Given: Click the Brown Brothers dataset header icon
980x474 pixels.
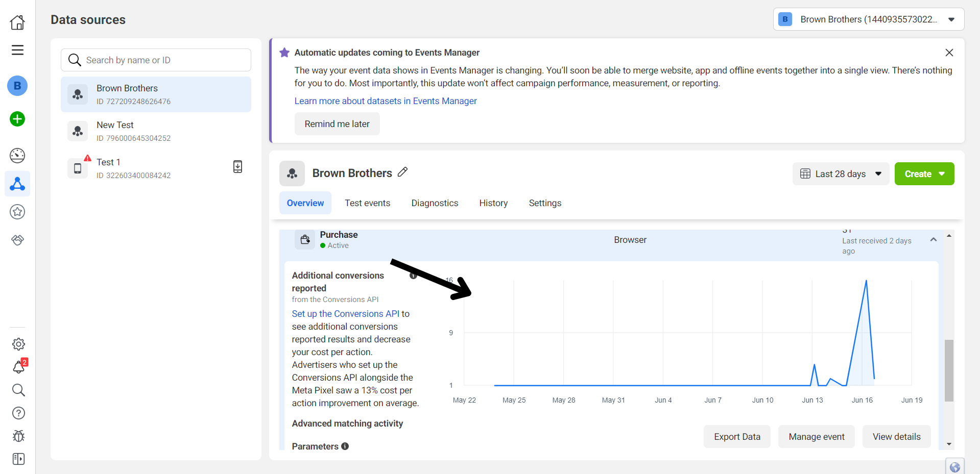Looking at the screenshot, I should [292, 173].
